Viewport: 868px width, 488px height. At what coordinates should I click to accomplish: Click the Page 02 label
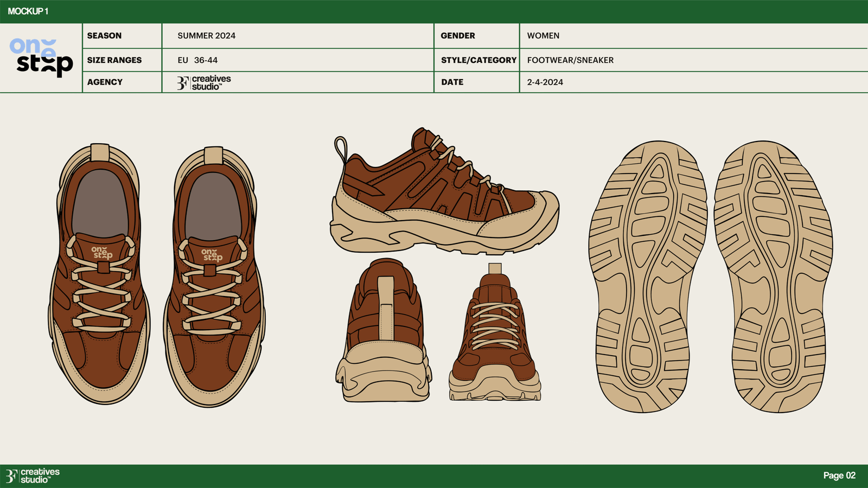point(839,476)
